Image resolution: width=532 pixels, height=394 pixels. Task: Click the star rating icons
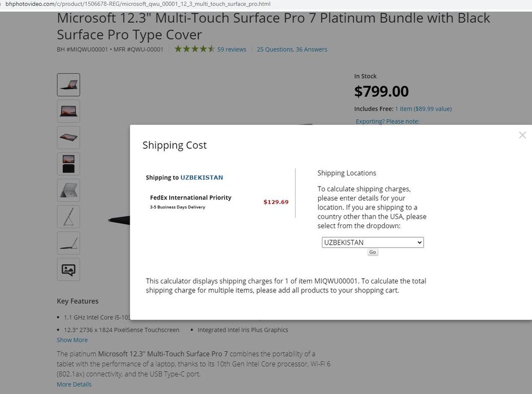pos(194,49)
